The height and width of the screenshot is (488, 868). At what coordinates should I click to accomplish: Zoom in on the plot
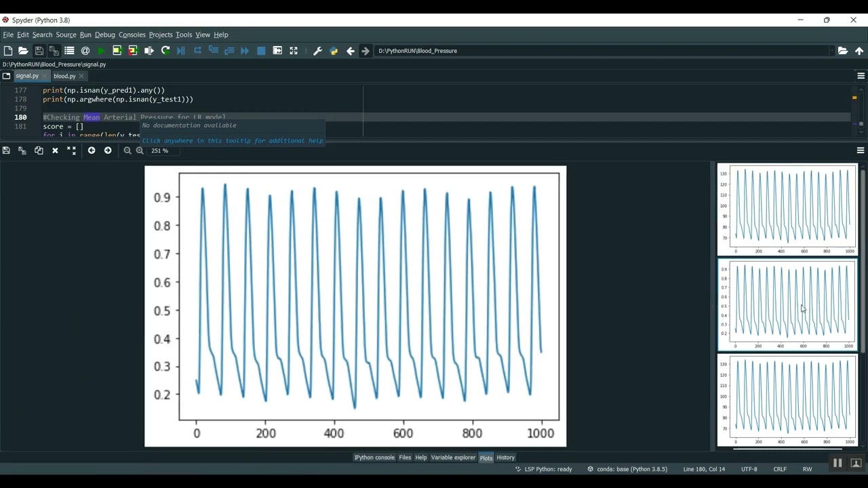140,150
